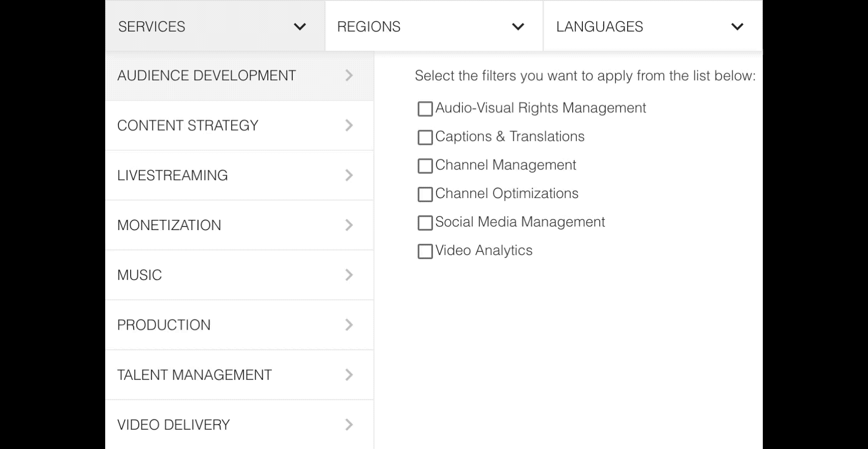Open the SERVICES dropdown

(215, 26)
